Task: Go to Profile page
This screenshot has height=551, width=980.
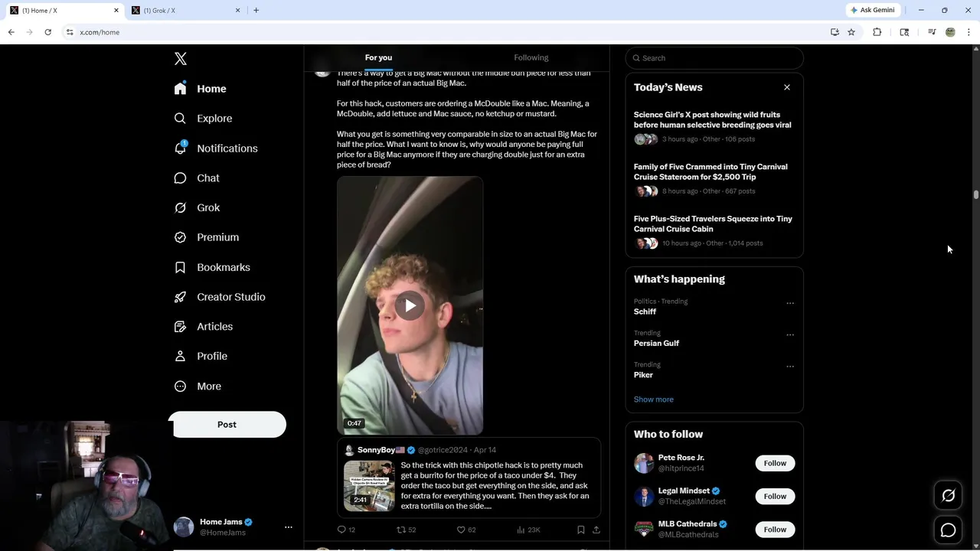Action: click(200, 357)
